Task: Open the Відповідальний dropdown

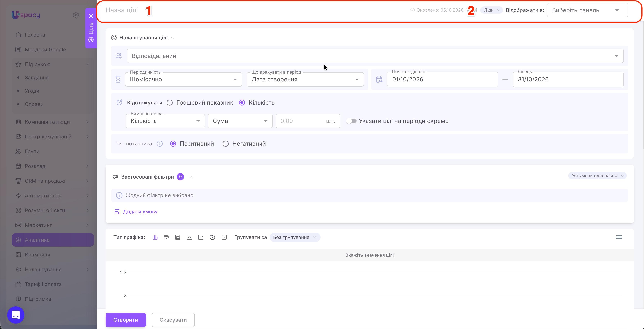Action: tap(375, 56)
